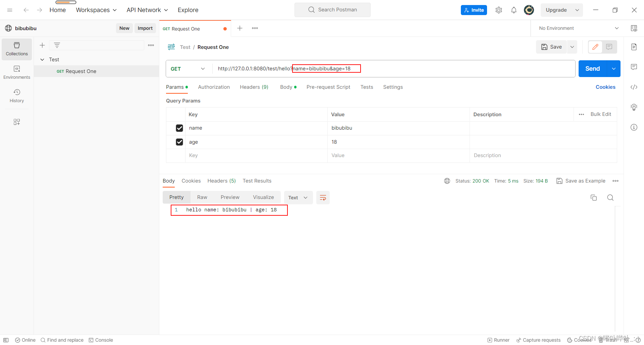The image size is (644, 345).
Task: Open the documentation icon in right sidebar
Action: pyautogui.click(x=634, y=47)
